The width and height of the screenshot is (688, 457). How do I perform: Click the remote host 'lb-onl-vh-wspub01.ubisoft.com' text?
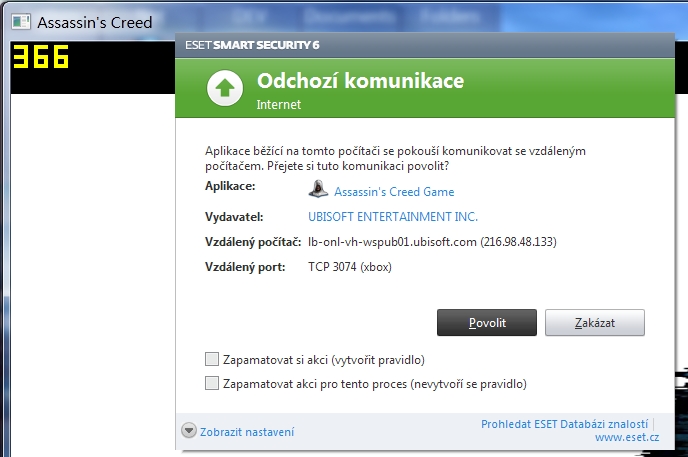coord(392,242)
